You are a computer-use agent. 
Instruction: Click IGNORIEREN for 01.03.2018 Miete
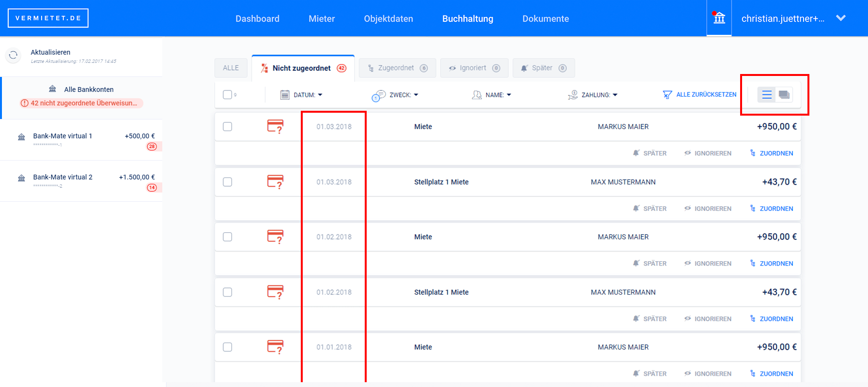click(x=708, y=153)
